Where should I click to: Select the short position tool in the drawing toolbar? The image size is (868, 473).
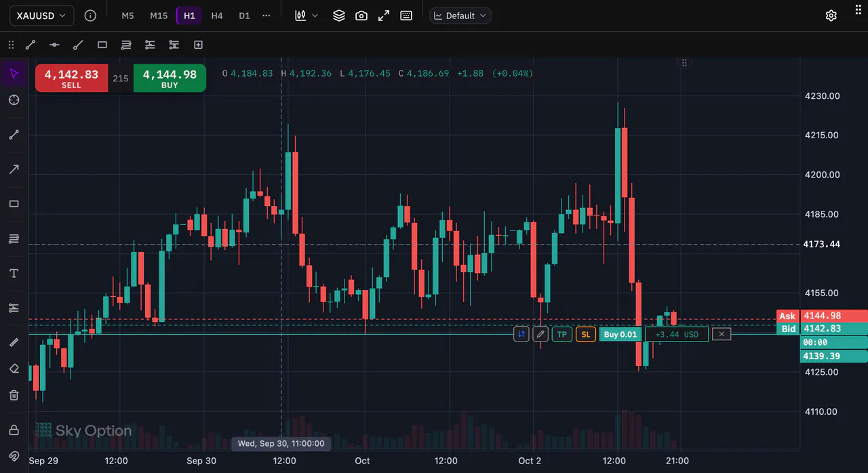174,45
